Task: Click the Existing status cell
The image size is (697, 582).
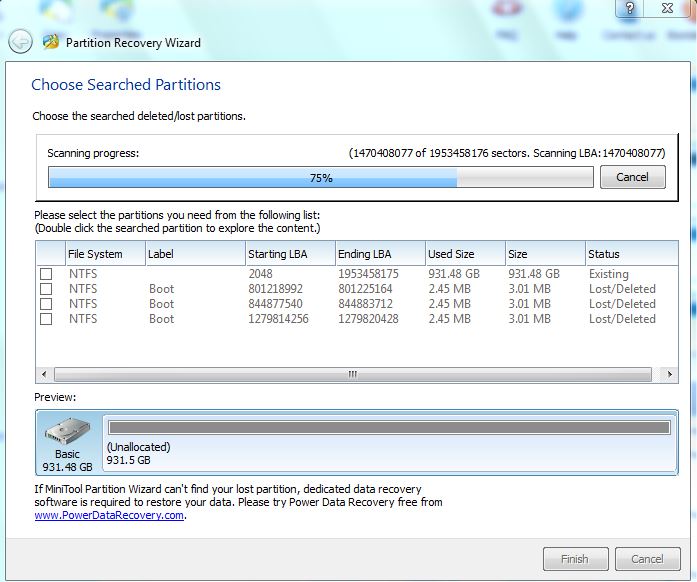Action: pyautogui.click(x=609, y=274)
